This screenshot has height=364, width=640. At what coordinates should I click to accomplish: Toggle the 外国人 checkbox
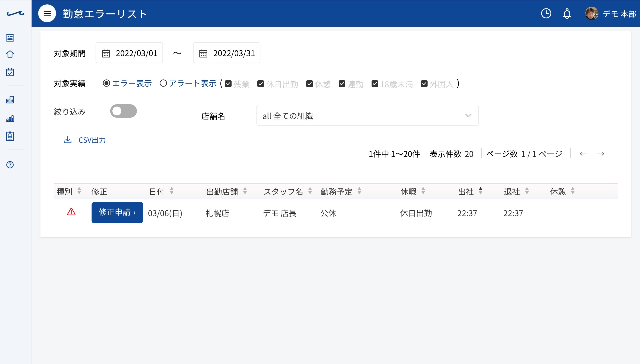coord(424,84)
